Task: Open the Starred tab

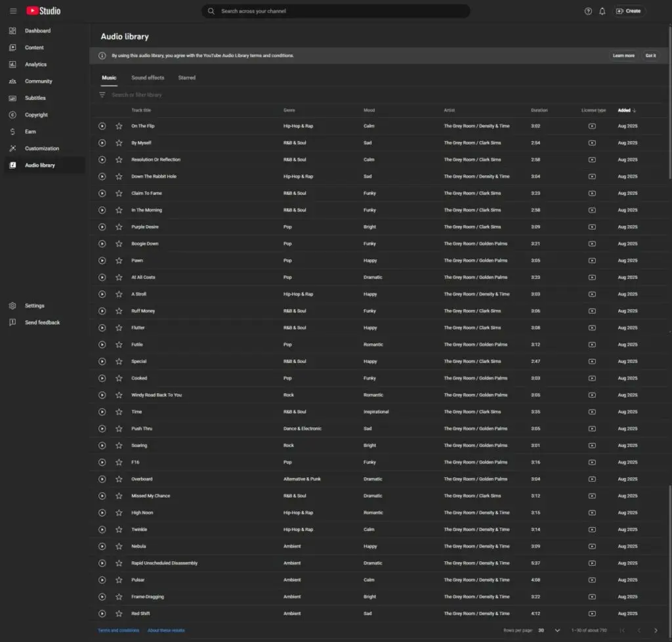Action: click(x=187, y=77)
